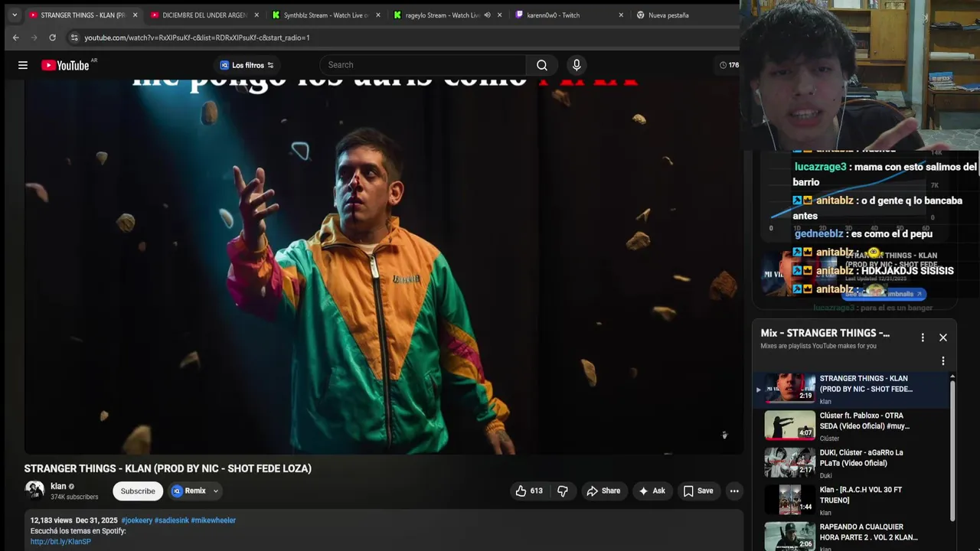
Task: Open site information icon in address bar
Action: 74,37
